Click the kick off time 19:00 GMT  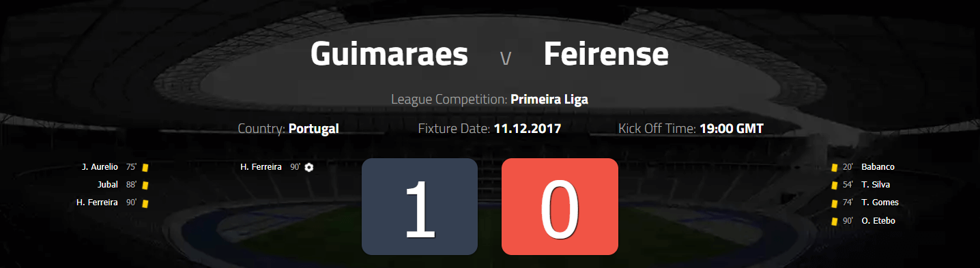point(732,128)
